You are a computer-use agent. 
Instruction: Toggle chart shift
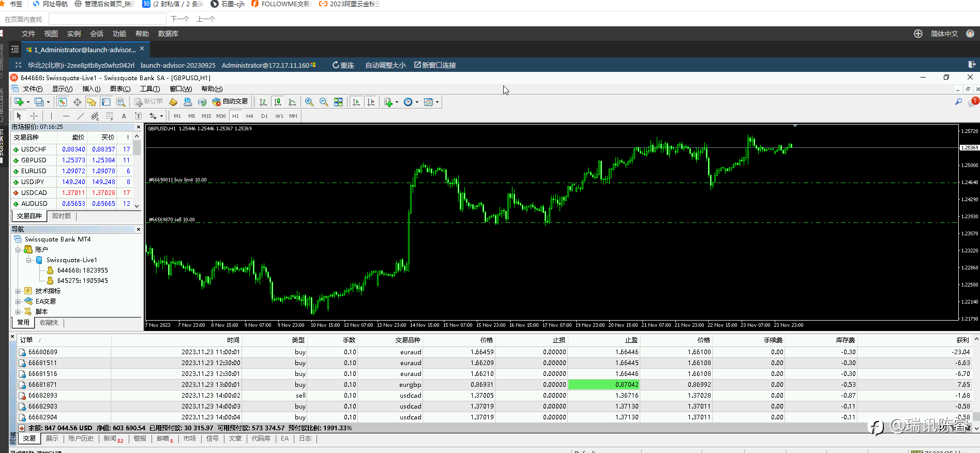pyautogui.click(x=371, y=102)
